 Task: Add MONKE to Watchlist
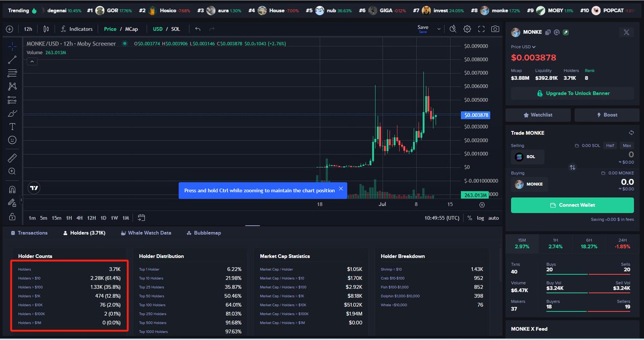(x=538, y=115)
